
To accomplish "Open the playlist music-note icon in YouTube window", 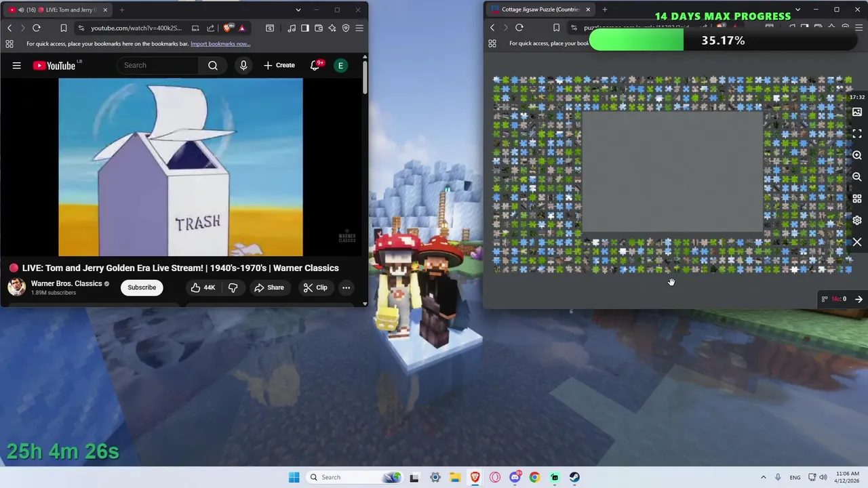I will (292, 28).
